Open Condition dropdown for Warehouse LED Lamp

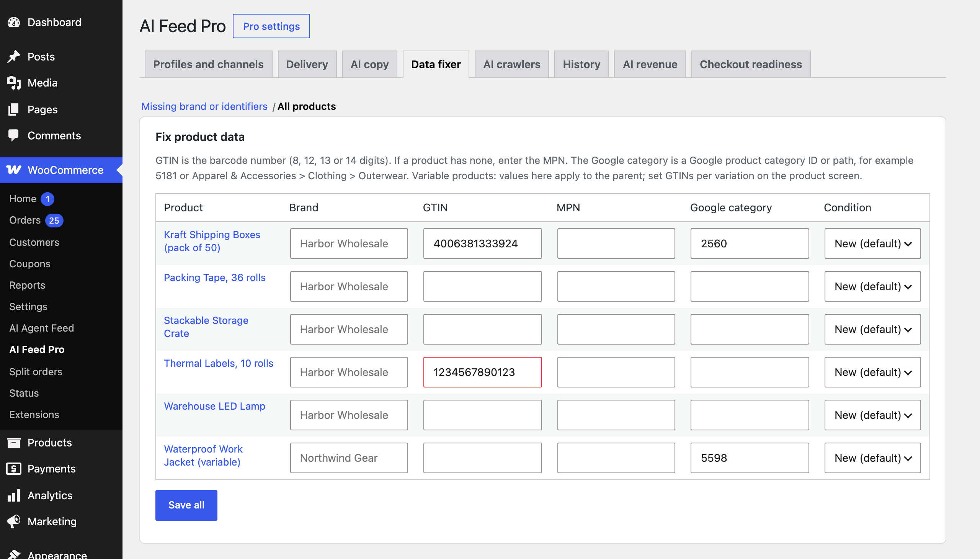(x=872, y=415)
